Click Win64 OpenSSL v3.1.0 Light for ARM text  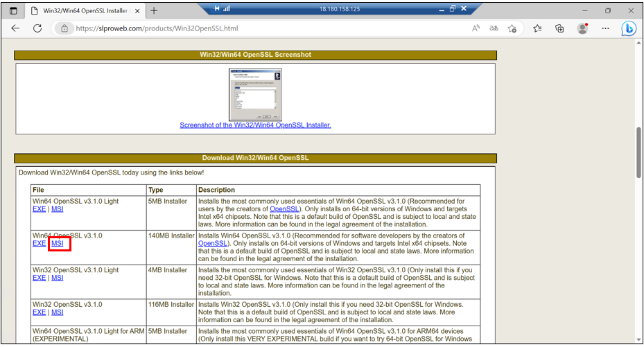click(x=88, y=331)
